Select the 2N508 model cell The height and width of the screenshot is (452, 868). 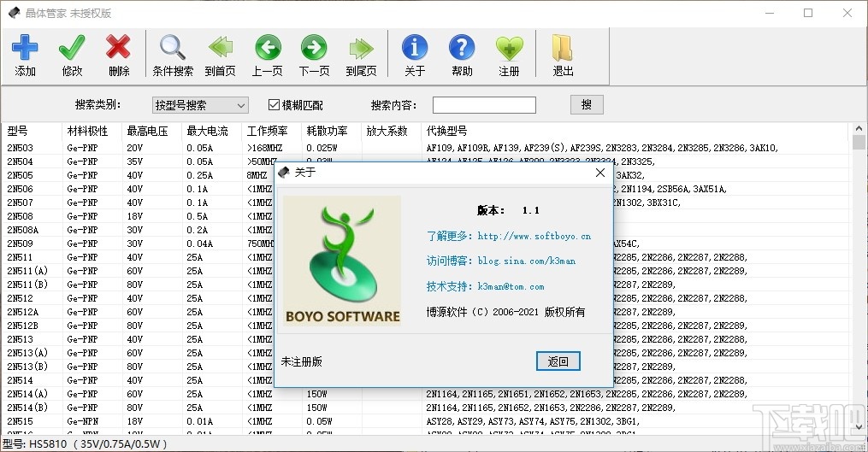(x=20, y=216)
